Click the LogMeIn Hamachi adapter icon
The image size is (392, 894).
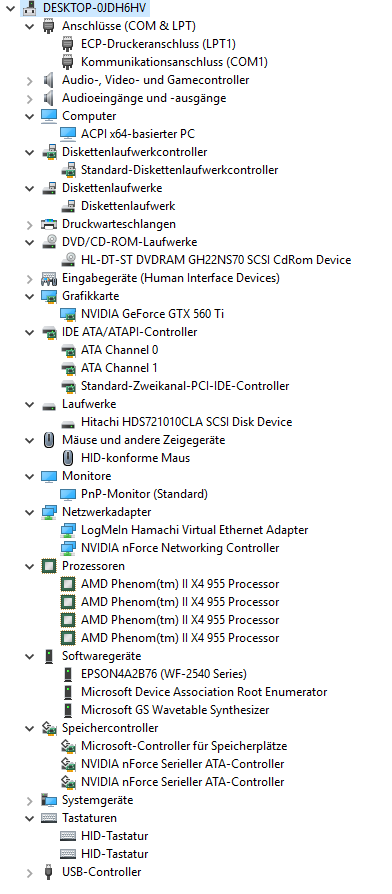[68, 530]
